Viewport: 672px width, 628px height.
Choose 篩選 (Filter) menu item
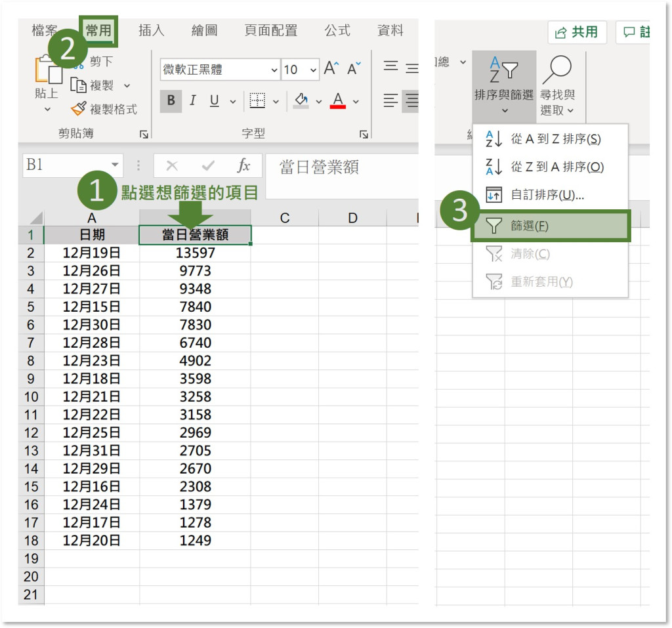coord(551,226)
